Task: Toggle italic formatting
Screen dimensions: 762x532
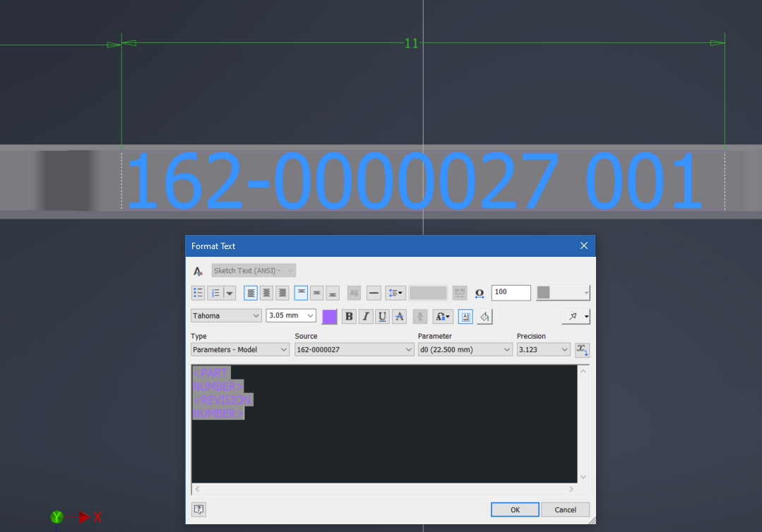Action: click(365, 316)
